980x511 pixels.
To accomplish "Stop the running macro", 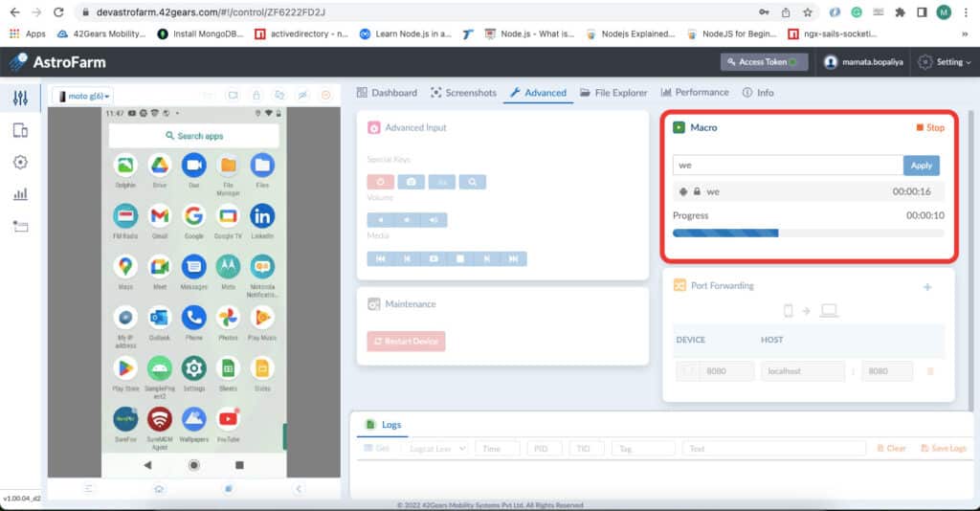I will coord(930,127).
